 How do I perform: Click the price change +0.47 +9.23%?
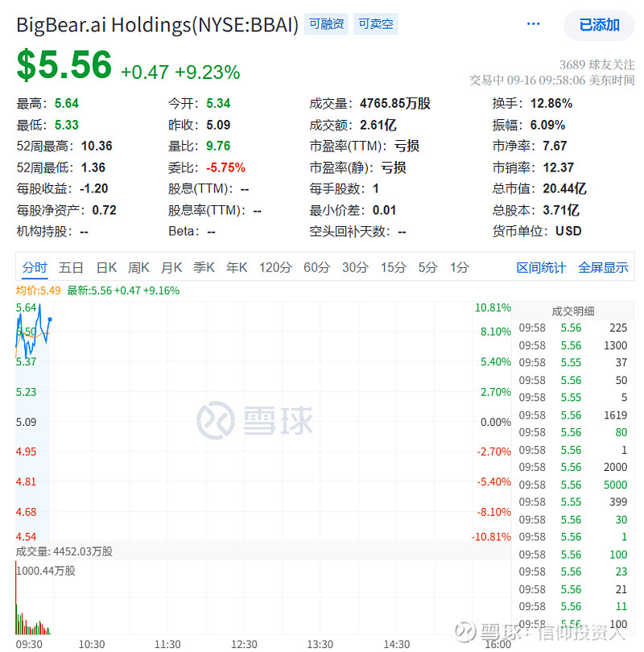(180, 72)
